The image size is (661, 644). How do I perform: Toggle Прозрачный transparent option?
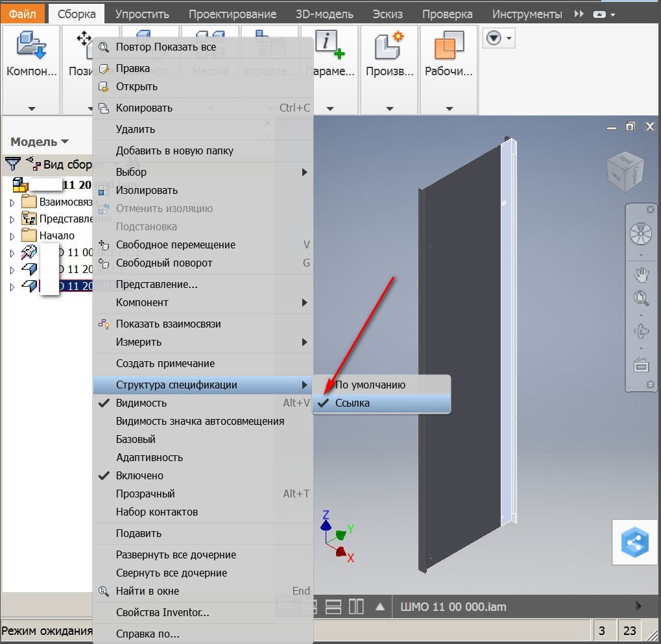click(x=203, y=494)
